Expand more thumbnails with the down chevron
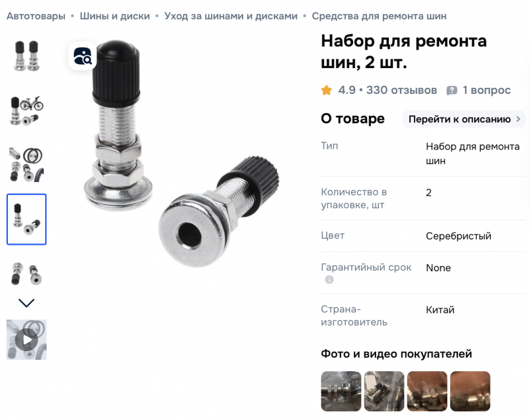This screenshot has height=420, width=529. coord(26,303)
